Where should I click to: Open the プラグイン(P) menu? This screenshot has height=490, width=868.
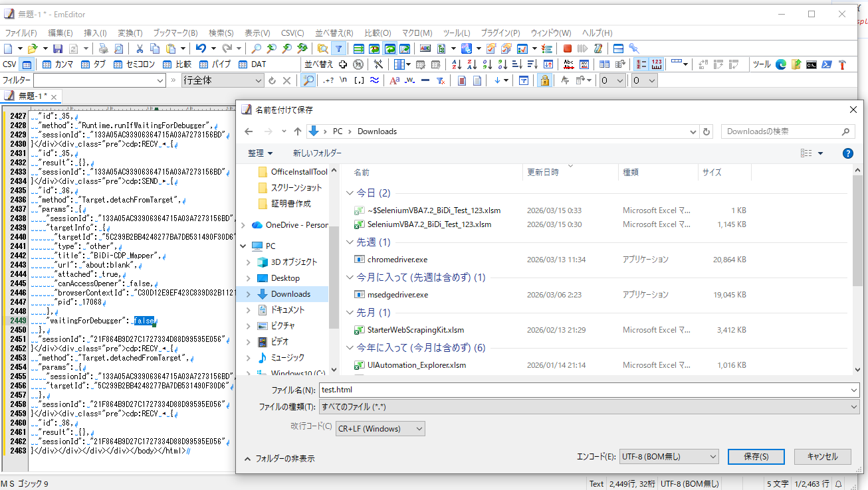coord(500,33)
